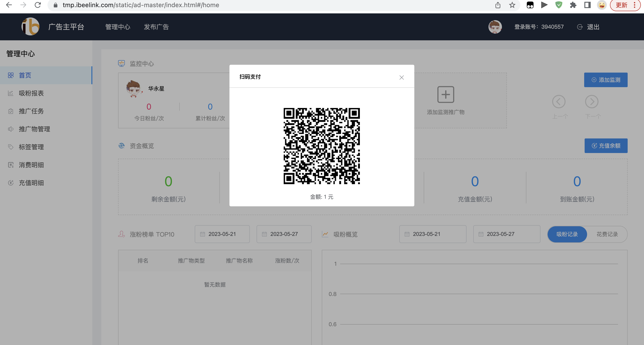Click the 上一个 previous arrow circle

559,102
